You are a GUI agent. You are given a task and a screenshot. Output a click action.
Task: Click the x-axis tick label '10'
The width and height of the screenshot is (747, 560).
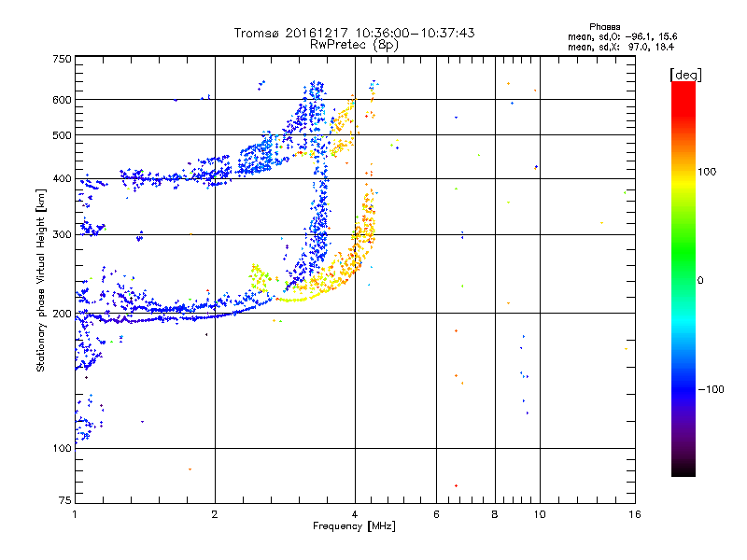coord(540,514)
